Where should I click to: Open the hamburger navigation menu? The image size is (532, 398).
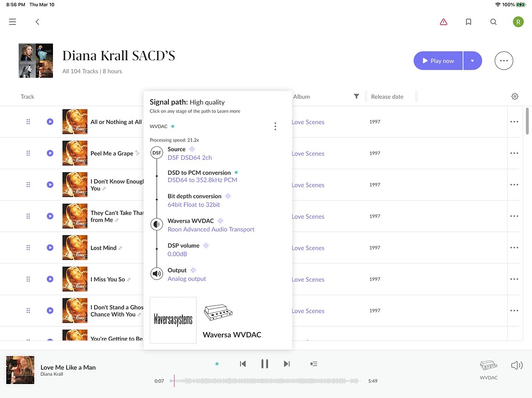click(12, 22)
